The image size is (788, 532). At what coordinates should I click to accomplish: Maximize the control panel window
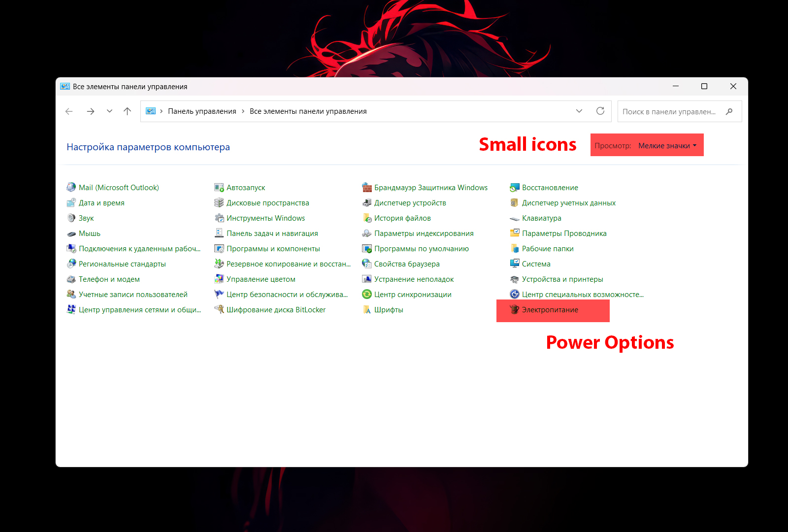(704, 86)
